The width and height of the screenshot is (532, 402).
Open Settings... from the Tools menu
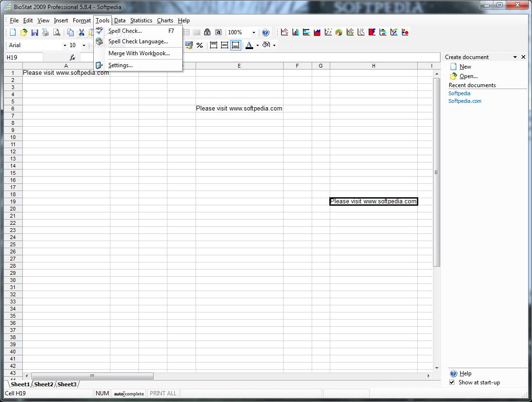click(138, 65)
